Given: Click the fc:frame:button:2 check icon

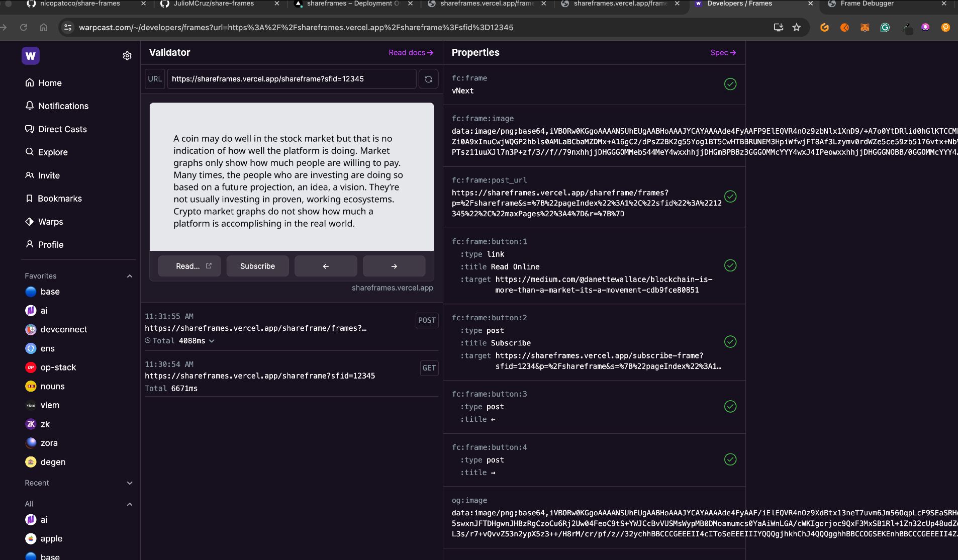Looking at the screenshot, I should (730, 342).
